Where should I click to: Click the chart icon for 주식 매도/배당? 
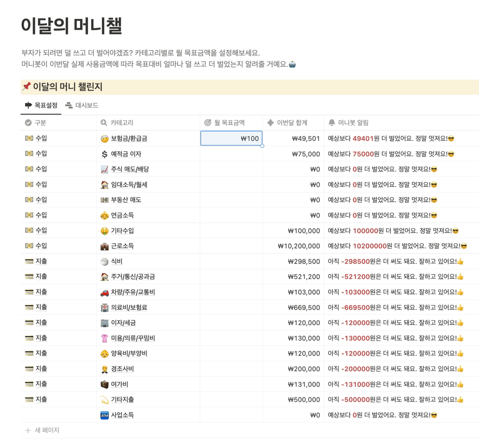(104, 169)
